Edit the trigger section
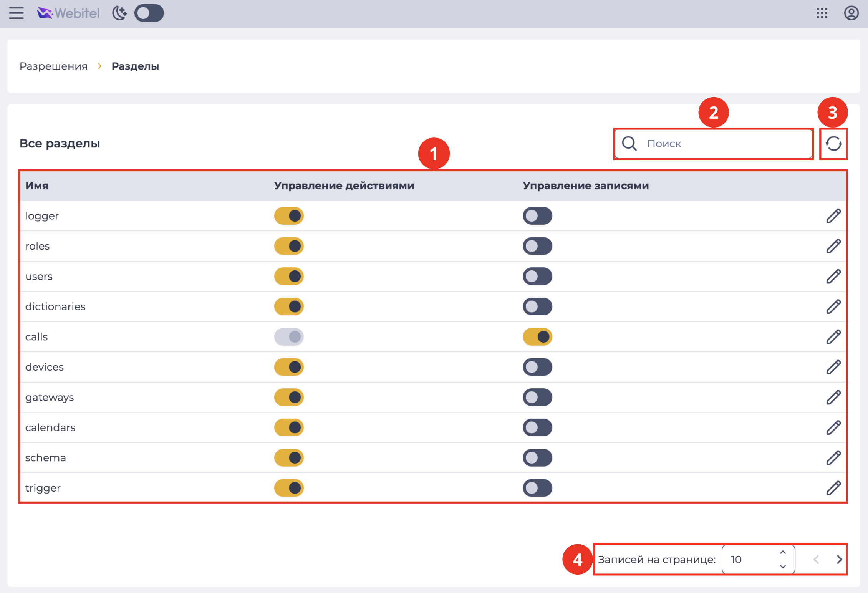The height and width of the screenshot is (593, 868). [833, 488]
